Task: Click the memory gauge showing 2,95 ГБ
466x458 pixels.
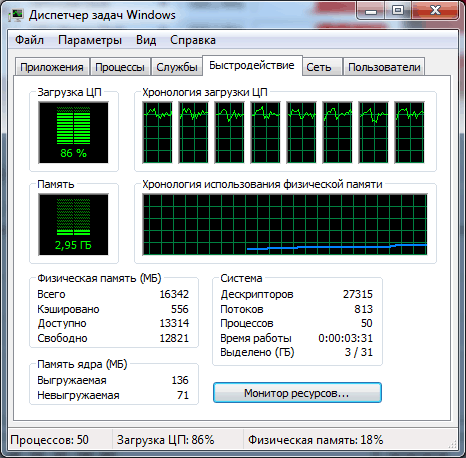Action: click(x=73, y=225)
